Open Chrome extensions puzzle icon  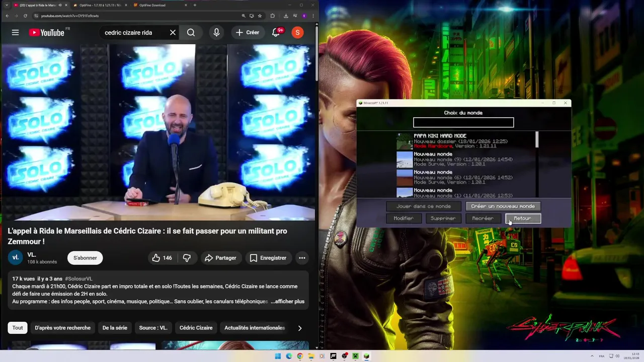point(273,16)
